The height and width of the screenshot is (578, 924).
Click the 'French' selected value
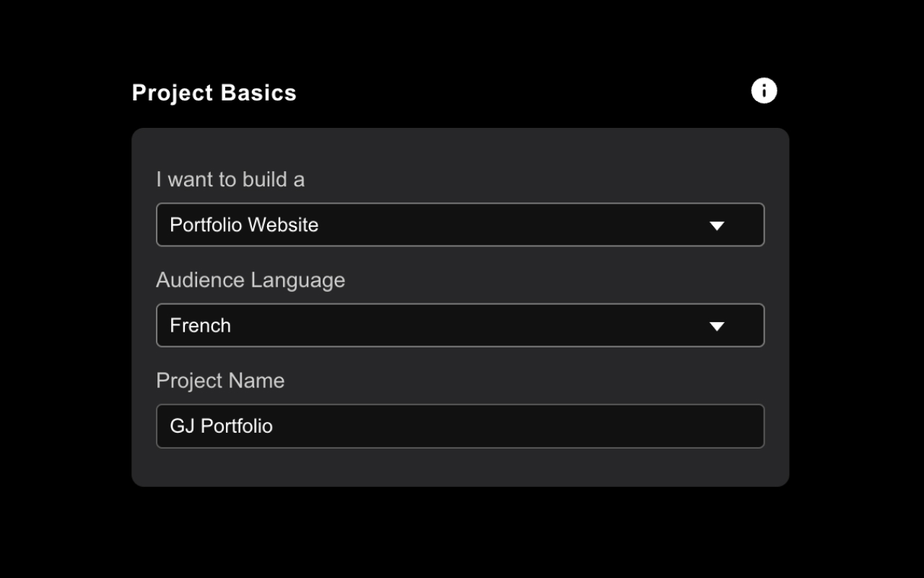pos(201,325)
